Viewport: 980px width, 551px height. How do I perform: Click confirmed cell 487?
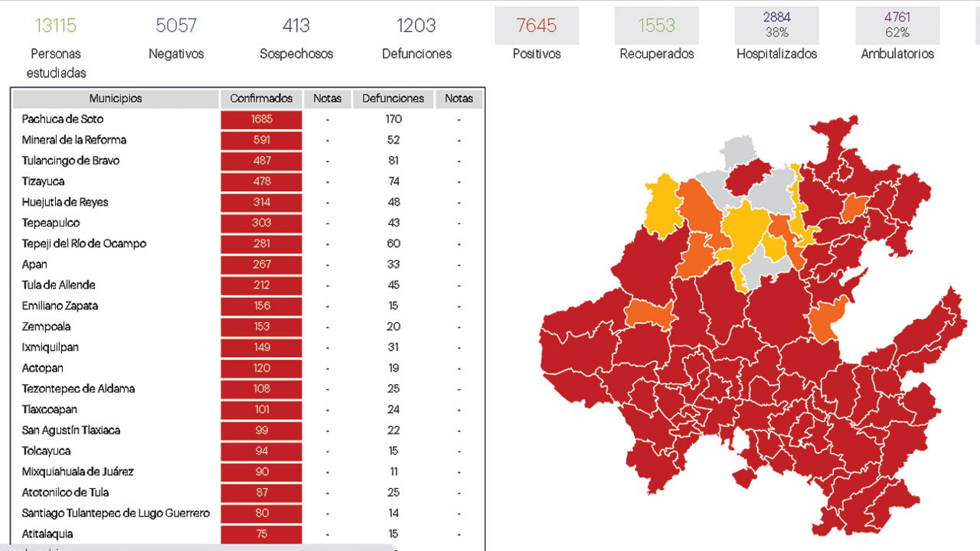pos(261,161)
